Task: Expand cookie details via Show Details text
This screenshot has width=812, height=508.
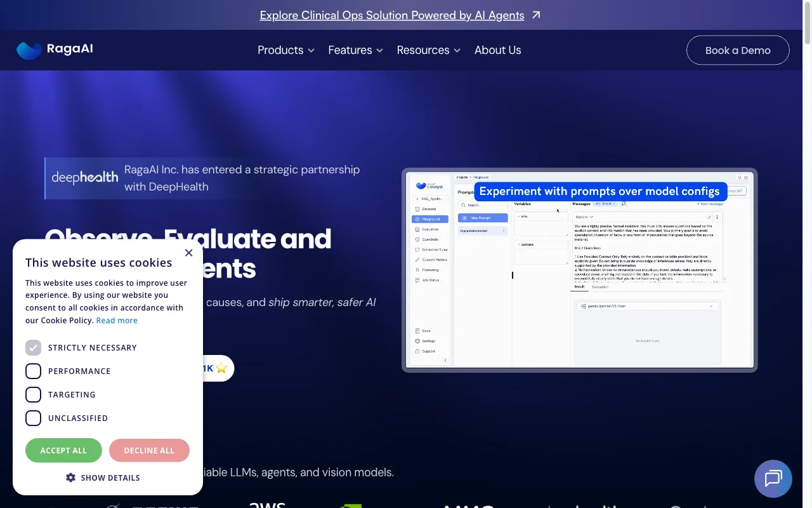Action: [x=110, y=478]
